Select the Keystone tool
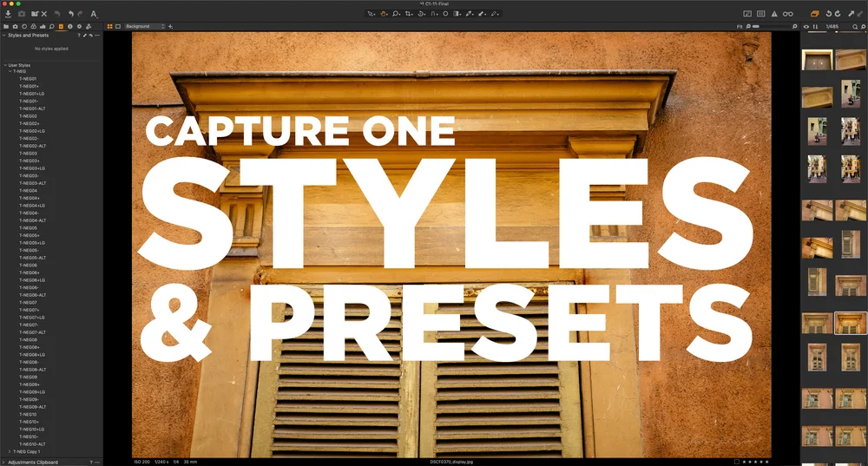868x466 pixels. (x=434, y=13)
